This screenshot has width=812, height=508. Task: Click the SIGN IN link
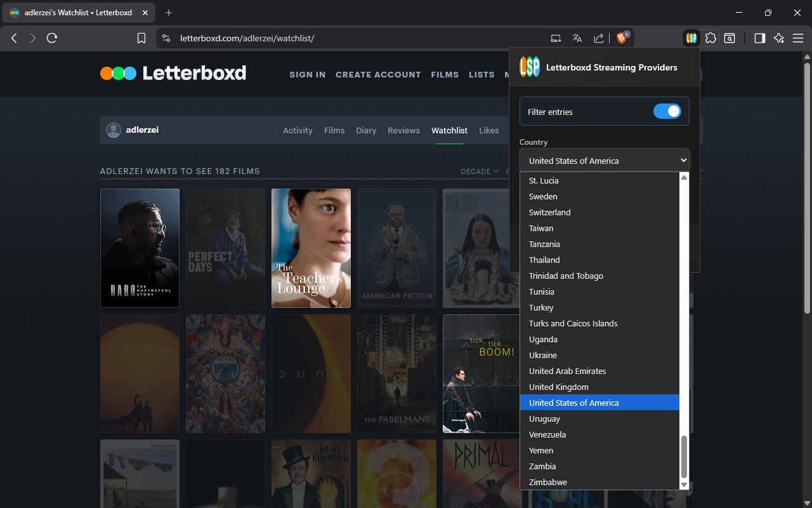click(x=307, y=74)
